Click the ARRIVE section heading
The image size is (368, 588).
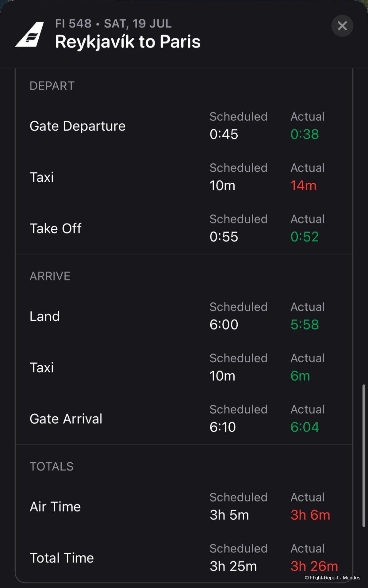pos(50,276)
